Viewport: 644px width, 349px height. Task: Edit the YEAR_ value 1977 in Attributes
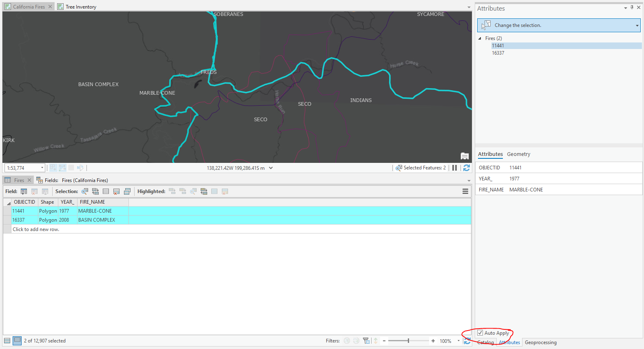click(x=574, y=179)
